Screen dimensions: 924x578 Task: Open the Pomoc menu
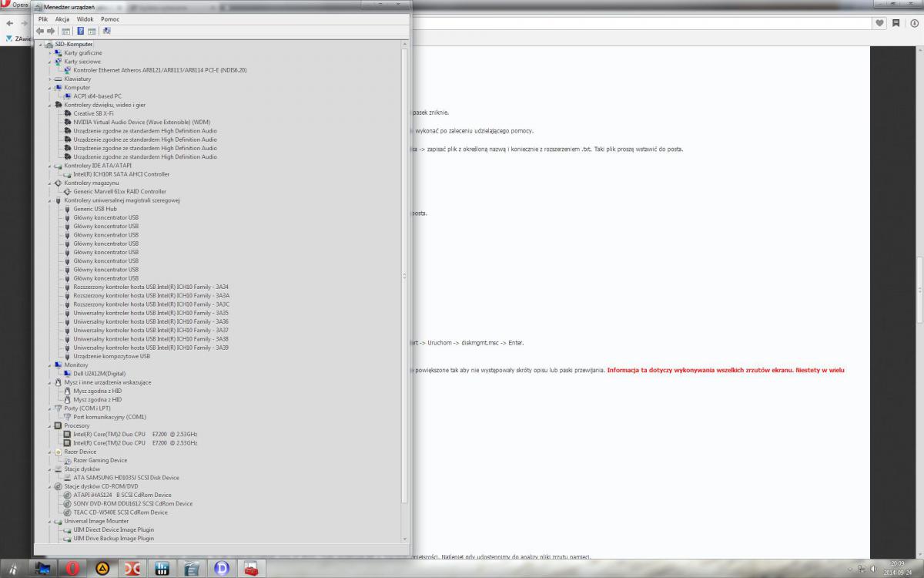pyautogui.click(x=110, y=18)
